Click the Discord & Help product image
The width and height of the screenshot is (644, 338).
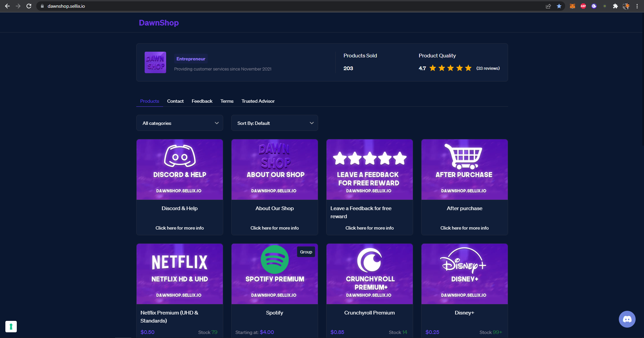tap(180, 170)
